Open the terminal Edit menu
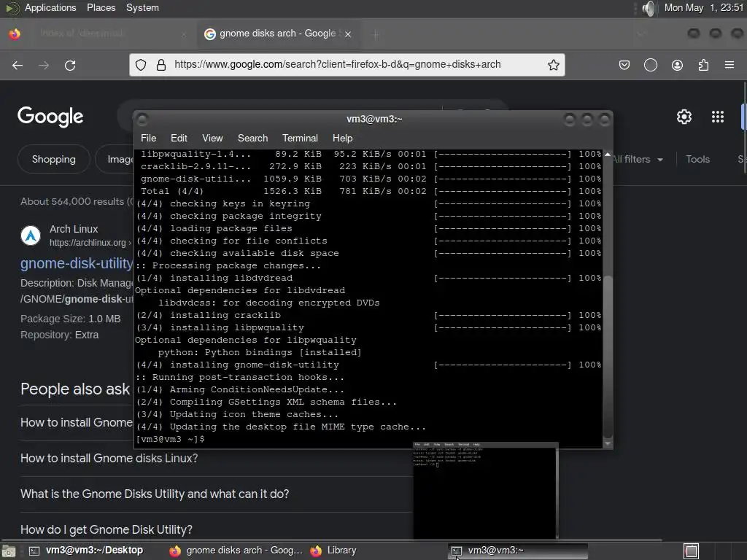Screen dimensions: 747x560 (x=179, y=138)
